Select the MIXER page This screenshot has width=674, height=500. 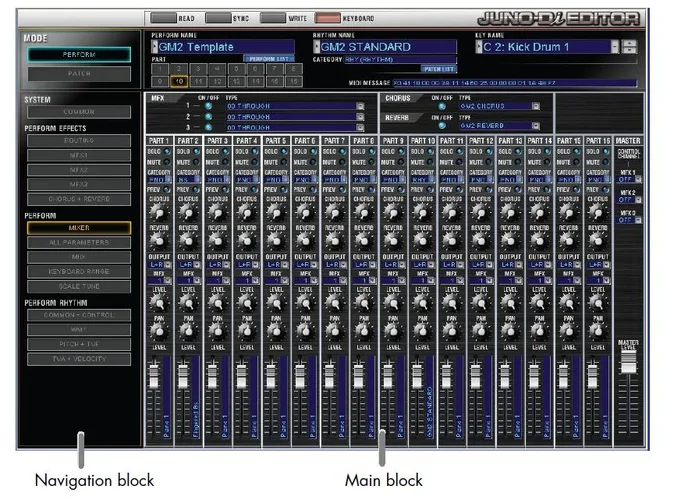pyautogui.click(x=79, y=228)
